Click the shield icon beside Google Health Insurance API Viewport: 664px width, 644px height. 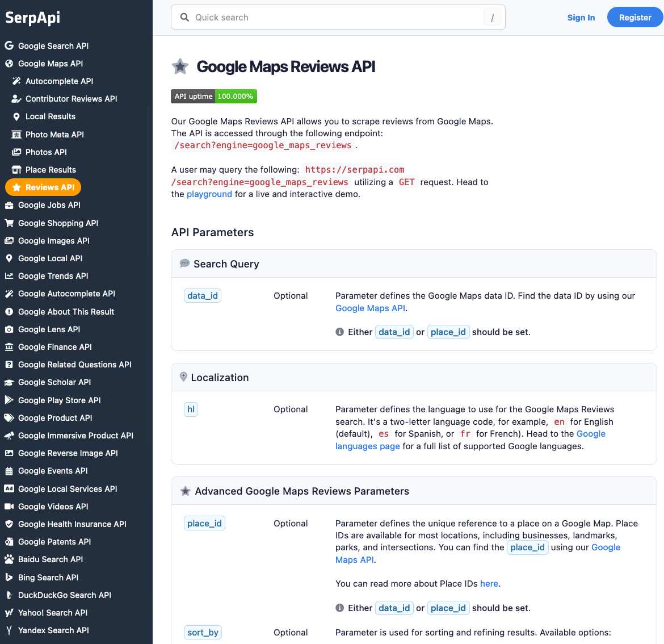click(x=9, y=524)
